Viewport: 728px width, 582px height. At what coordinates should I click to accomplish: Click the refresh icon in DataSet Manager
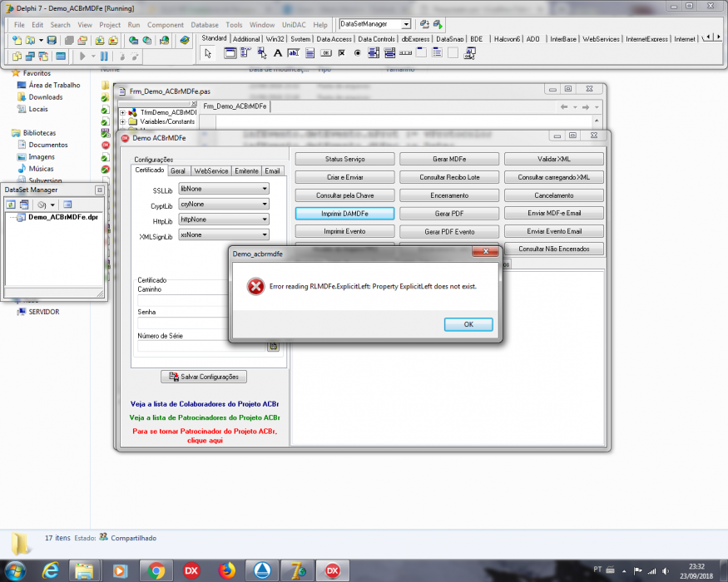[11, 205]
